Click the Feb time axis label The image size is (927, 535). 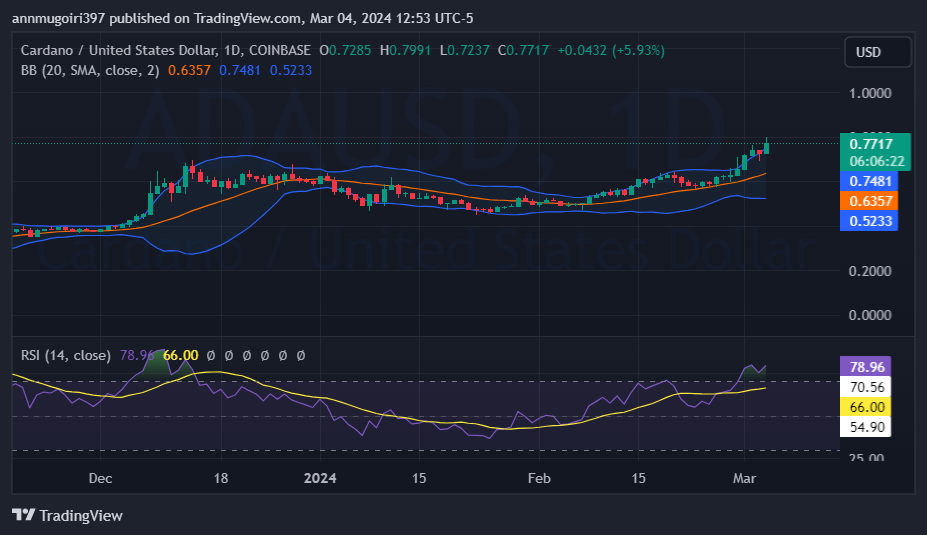(x=539, y=478)
